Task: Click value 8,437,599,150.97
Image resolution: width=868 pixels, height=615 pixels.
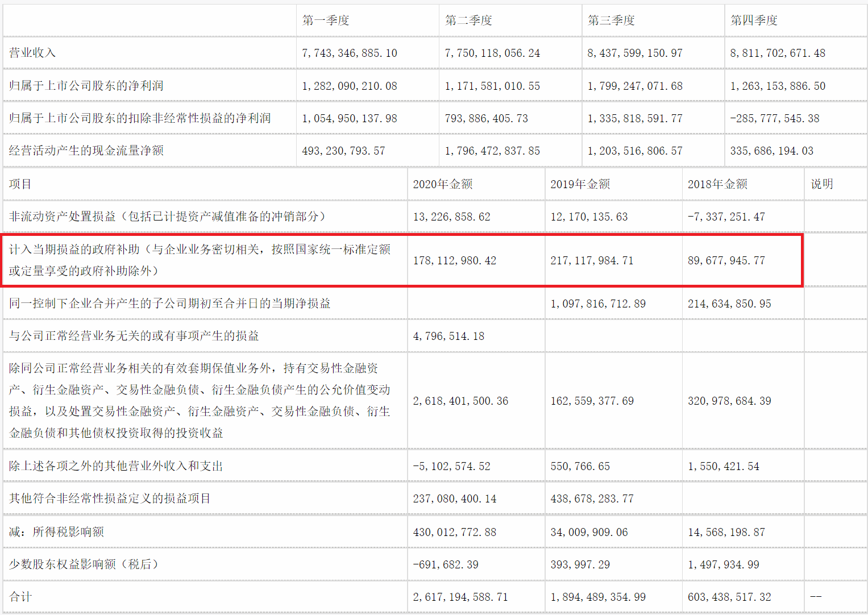Action: click(x=635, y=53)
